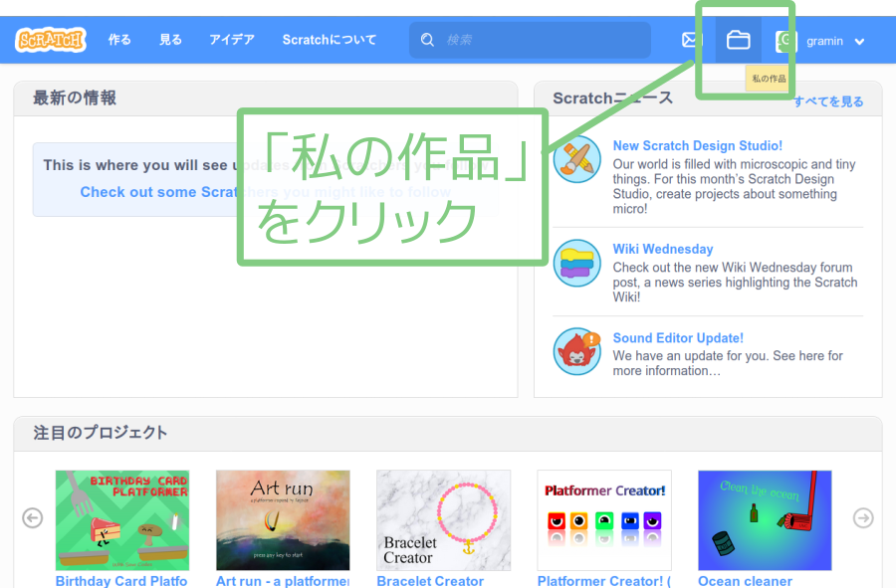Focus the 検索 search field
The width and height of the screenshot is (896, 588).
coord(530,40)
